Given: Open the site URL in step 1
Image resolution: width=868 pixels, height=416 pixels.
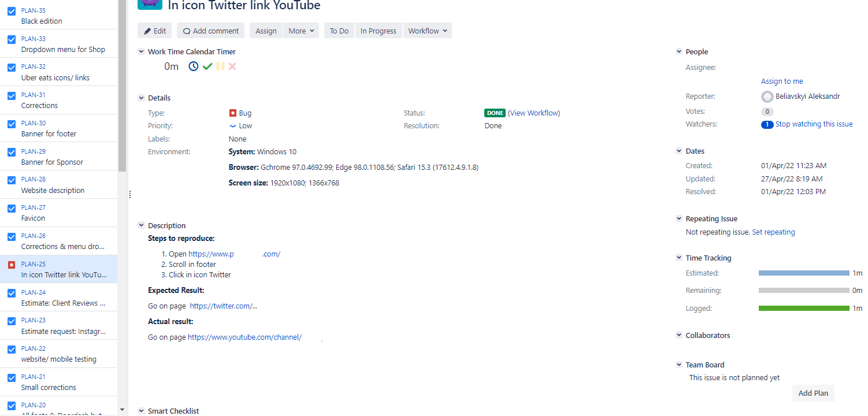Looking at the screenshot, I should (x=234, y=254).
